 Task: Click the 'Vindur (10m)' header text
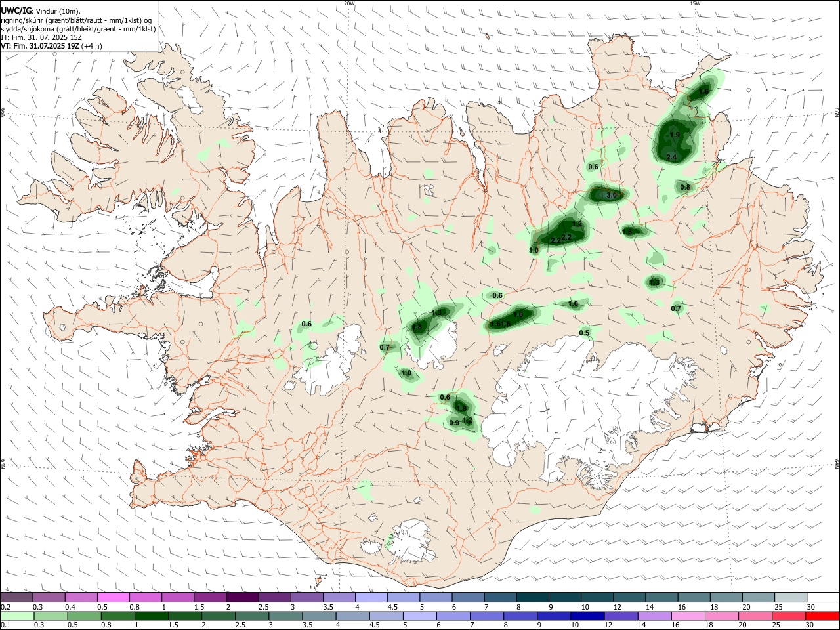tap(56, 11)
